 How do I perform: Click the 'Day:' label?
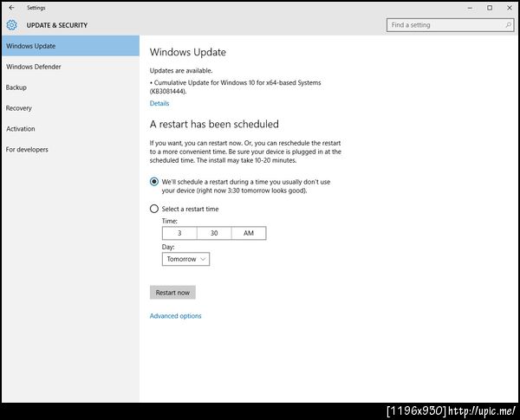[168, 247]
